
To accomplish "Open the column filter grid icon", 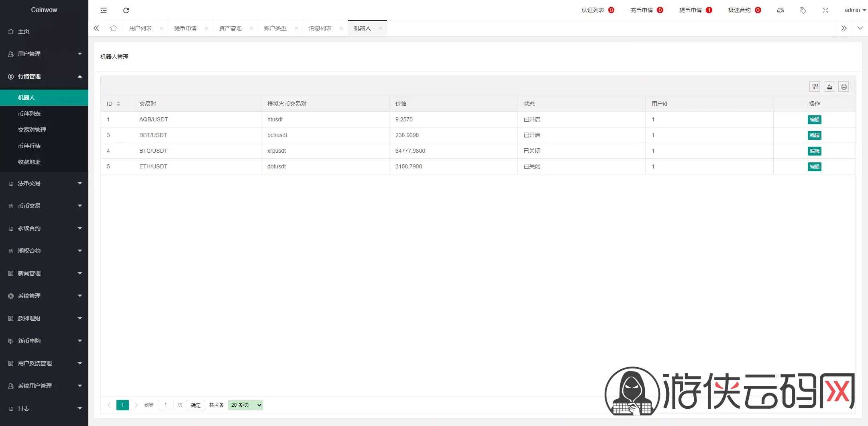I will pos(815,87).
